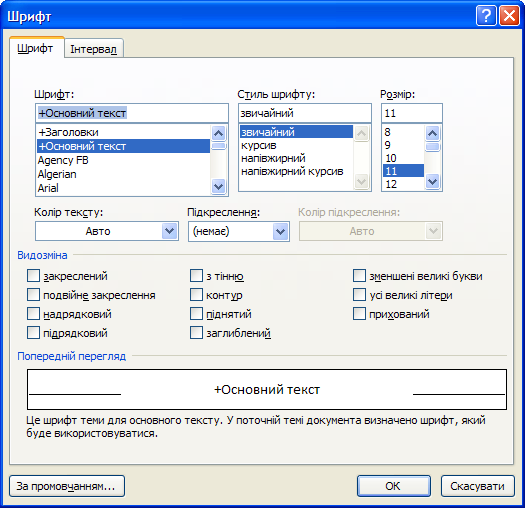The height and width of the screenshot is (508, 525).
Task: Click the help question mark icon
Action: pyautogui.click(x=486, y=16)
